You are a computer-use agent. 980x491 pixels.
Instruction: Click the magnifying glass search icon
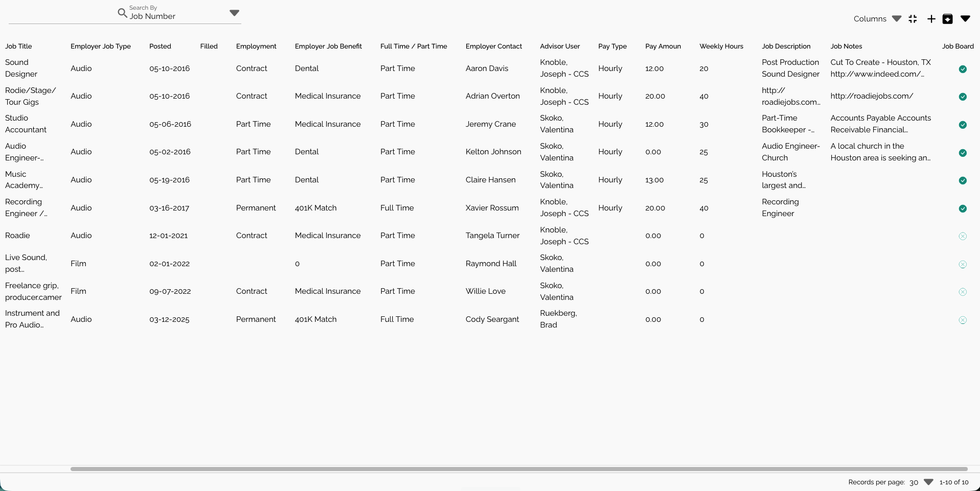pos(122,13)
